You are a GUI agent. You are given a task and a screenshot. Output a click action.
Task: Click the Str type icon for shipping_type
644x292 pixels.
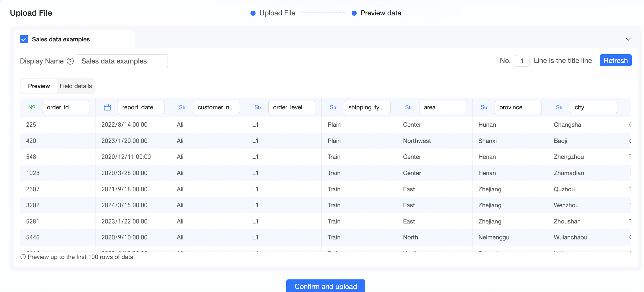click(x=333, y=107)
